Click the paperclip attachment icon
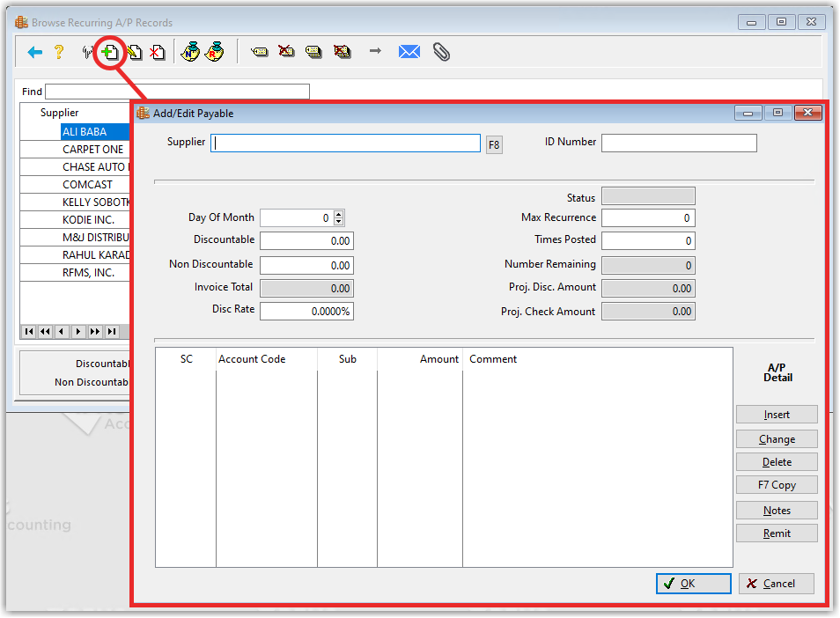The height and width of the screenshot is (618, 840). 441,52
